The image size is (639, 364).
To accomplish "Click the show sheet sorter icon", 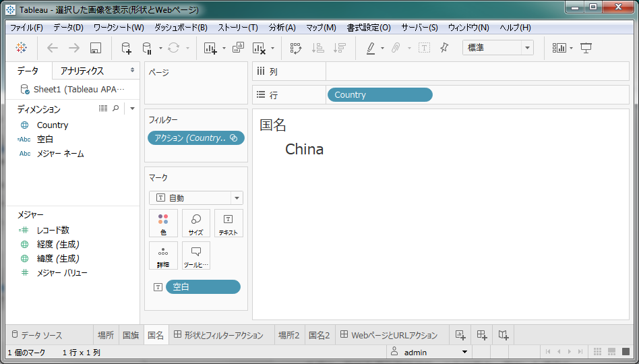I will pyautogui.click(x=597, y=351).
